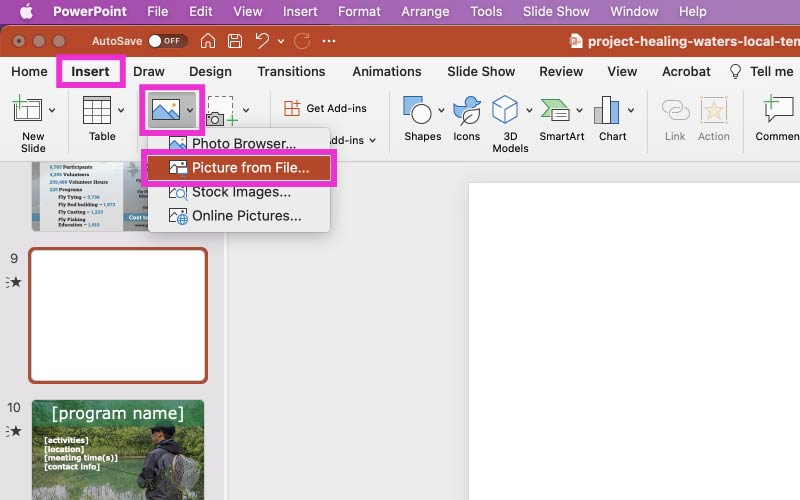Click the Shapes icon
The width and height of the screenshot is (800, 500).
[x=417, y=110]
